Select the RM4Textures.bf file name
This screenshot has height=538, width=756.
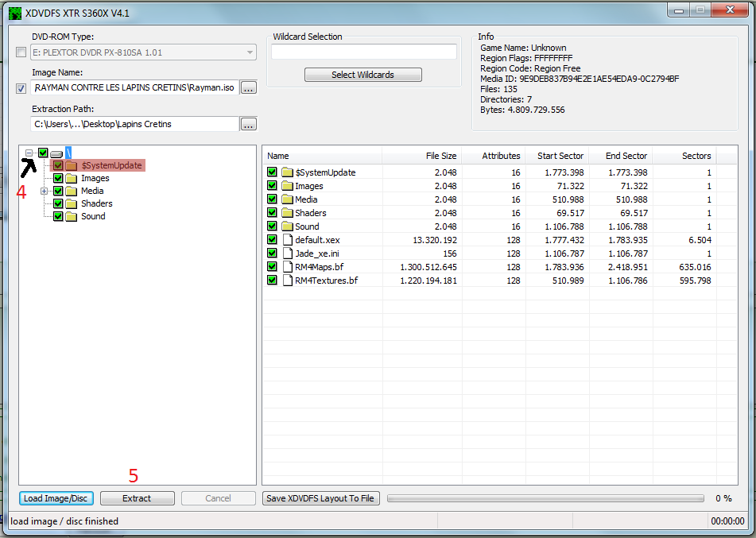click(x=327, y=280)
